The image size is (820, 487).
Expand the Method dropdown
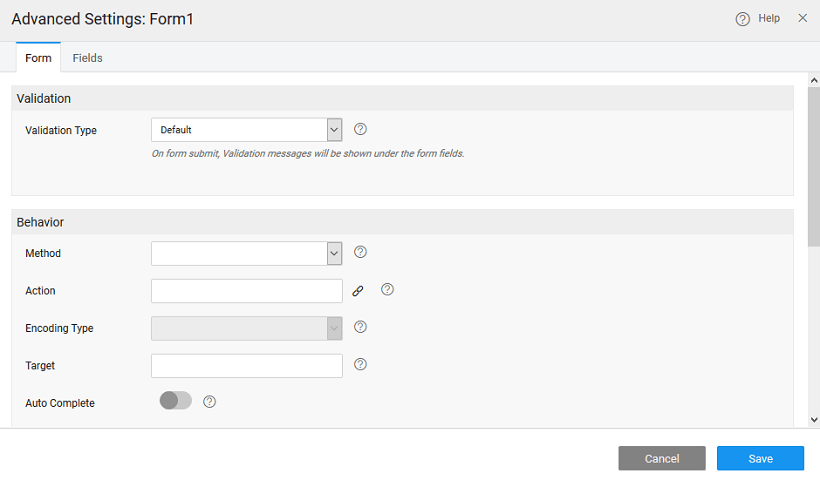tap(246, 254)
